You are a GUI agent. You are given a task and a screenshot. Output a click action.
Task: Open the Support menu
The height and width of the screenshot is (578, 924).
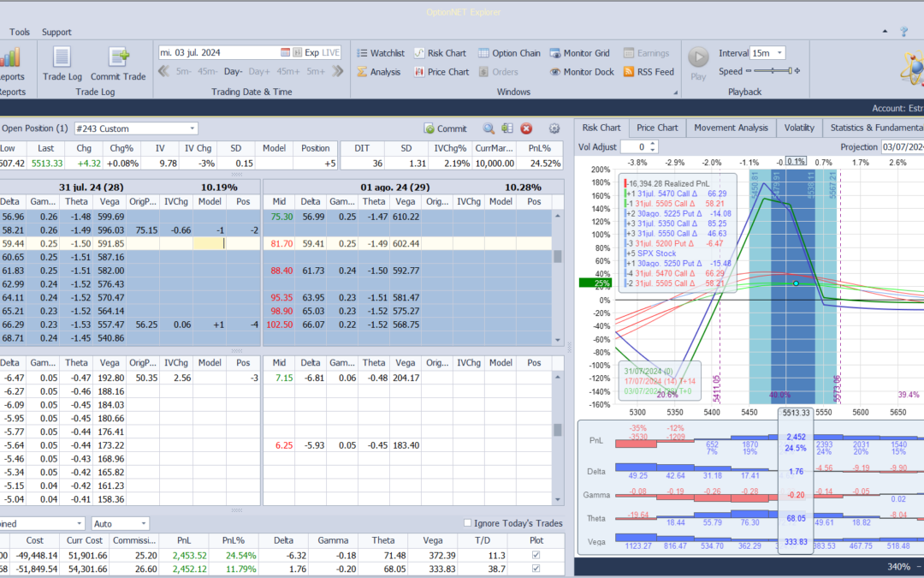pyautogui.click(x=56, y=32)
